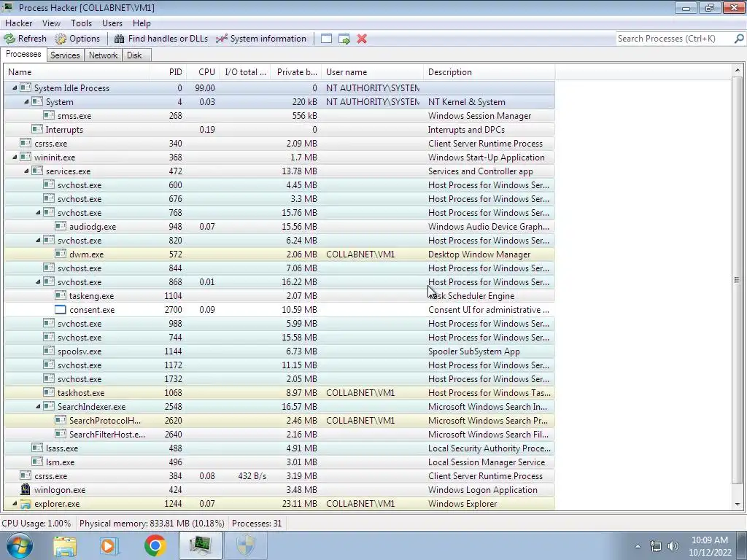Collapse the wininit.exe tree node

click(15, 157)
